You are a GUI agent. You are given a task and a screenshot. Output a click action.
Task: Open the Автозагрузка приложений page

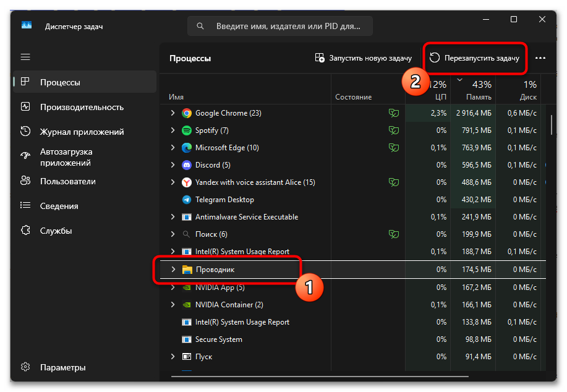85,157
